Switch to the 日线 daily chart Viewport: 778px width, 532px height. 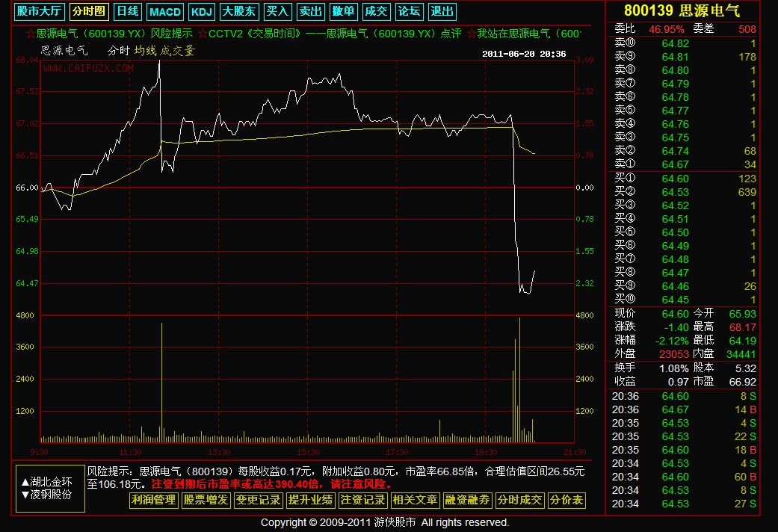point(127,11)
